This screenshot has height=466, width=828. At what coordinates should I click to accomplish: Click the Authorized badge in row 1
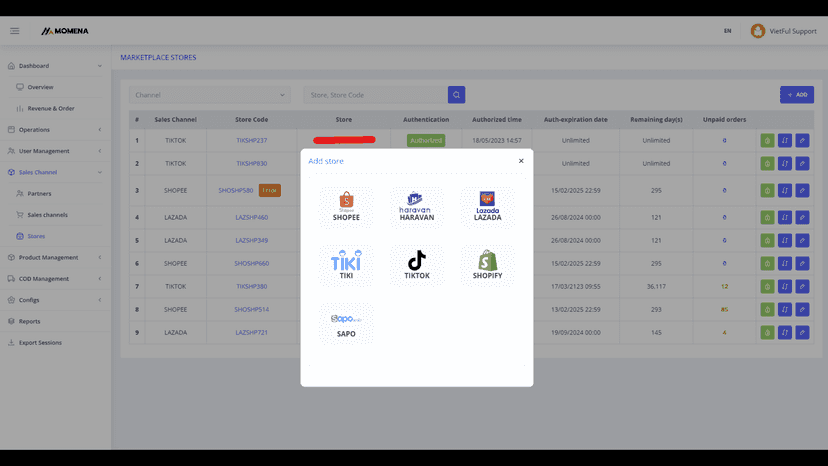pos(426,141)
